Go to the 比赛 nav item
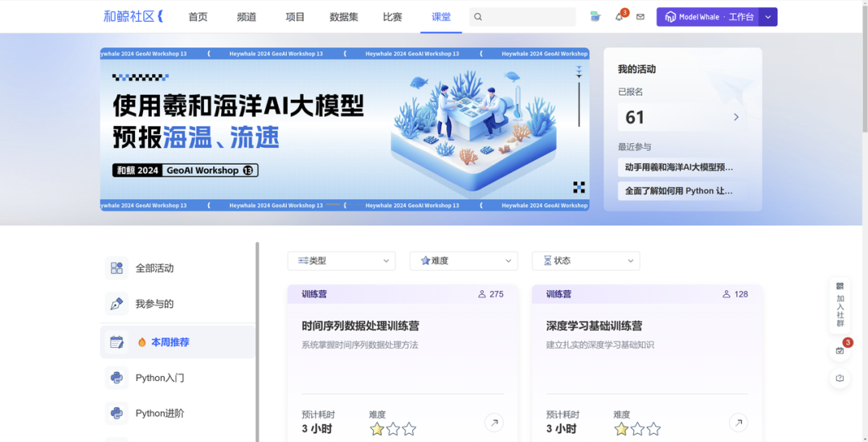Image resolution: width=868 pixels, height=442 pixels. (x=392, y=17)
